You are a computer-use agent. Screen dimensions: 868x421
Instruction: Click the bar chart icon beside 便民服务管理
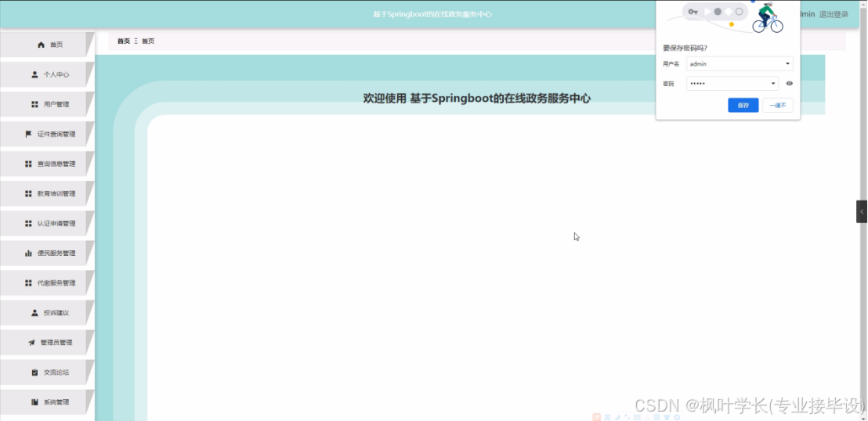tap(29, 254)
